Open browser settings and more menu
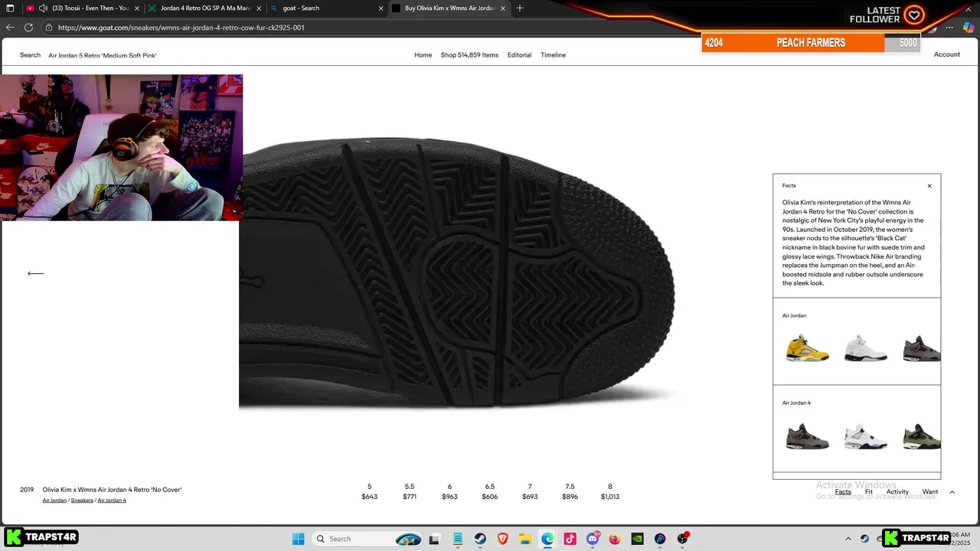 pos(949,28)
